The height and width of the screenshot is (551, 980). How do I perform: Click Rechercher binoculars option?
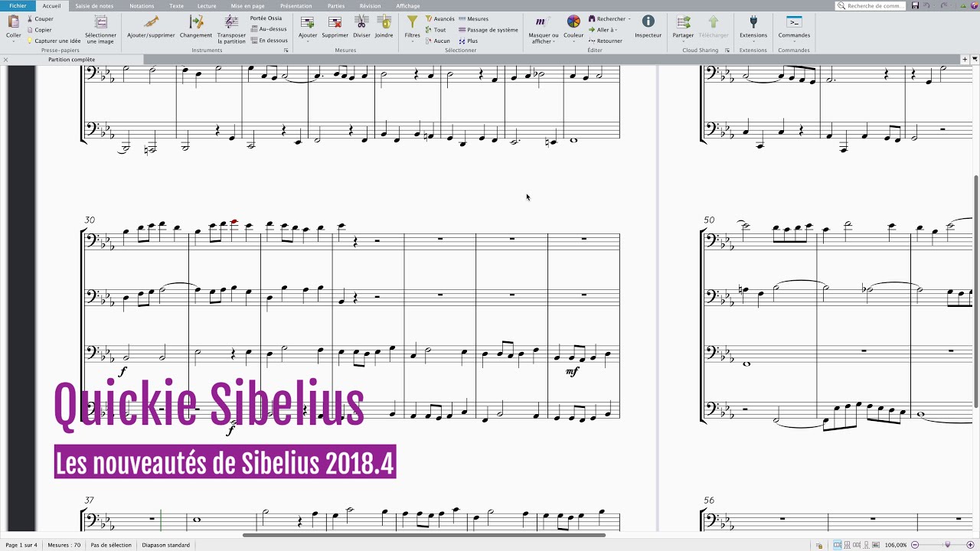pyautogui.click(x=609, y=19)
